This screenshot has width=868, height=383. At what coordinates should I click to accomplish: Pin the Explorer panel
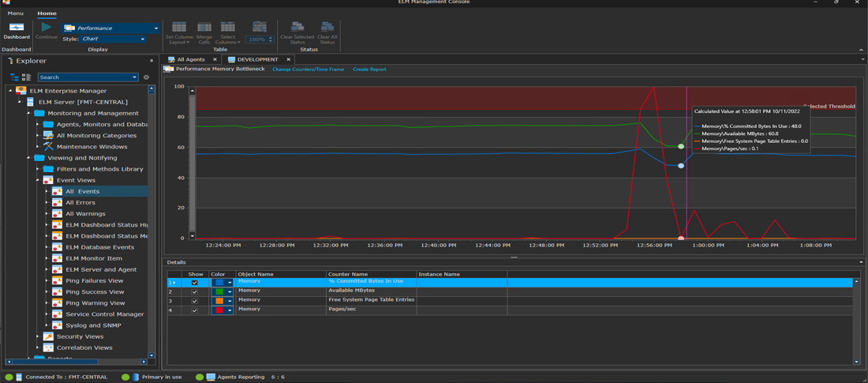tap(152, 61)
